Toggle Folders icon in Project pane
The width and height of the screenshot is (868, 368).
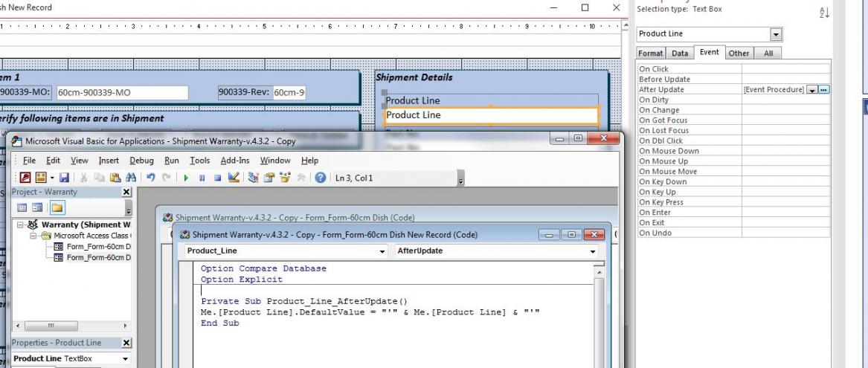(57, 208)
